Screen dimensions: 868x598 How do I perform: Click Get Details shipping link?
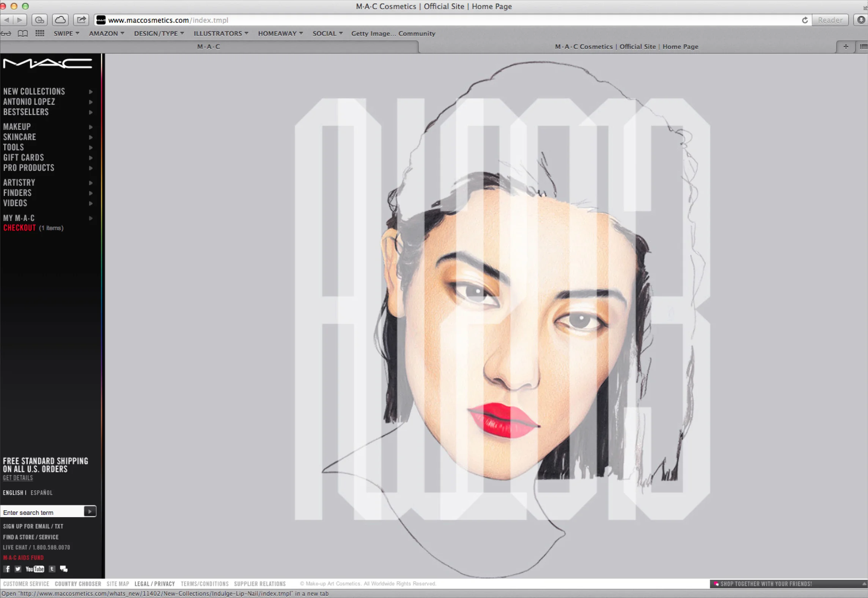(x=18, y=478)
